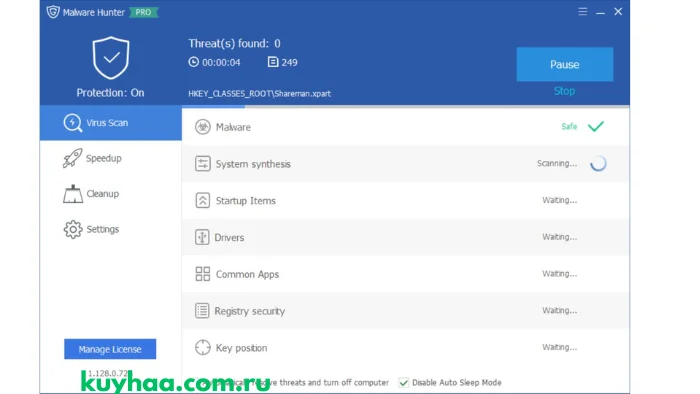Click the Key position crosshair icon
700x394 pixels.
[x=203, y=347]
